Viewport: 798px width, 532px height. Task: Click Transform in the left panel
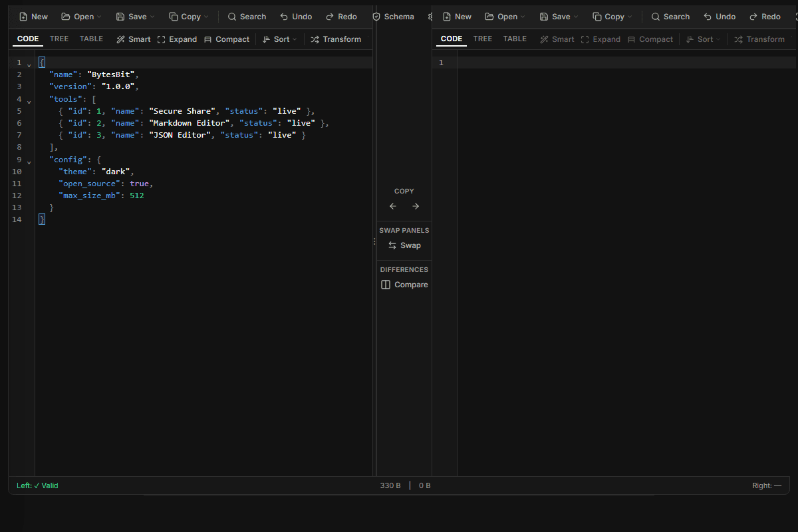(x=336, y=39)
